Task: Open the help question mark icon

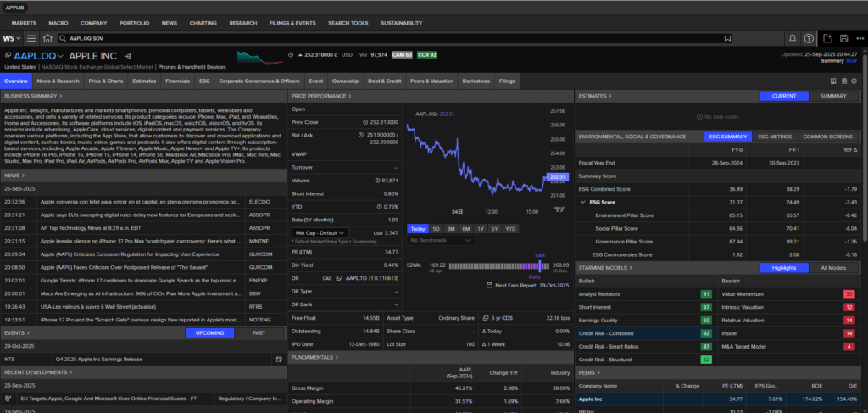Action: [809, 38]
